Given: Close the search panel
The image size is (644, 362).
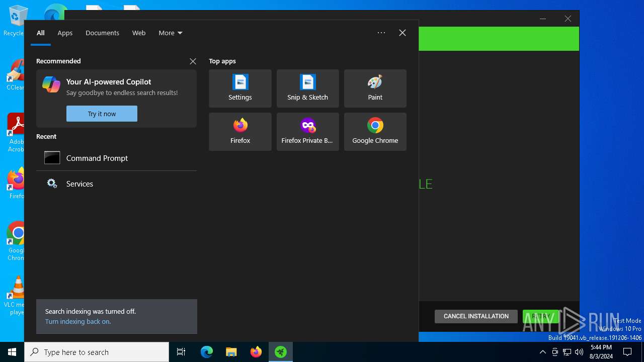Looking at the screenshot, I should coord(402,33).
